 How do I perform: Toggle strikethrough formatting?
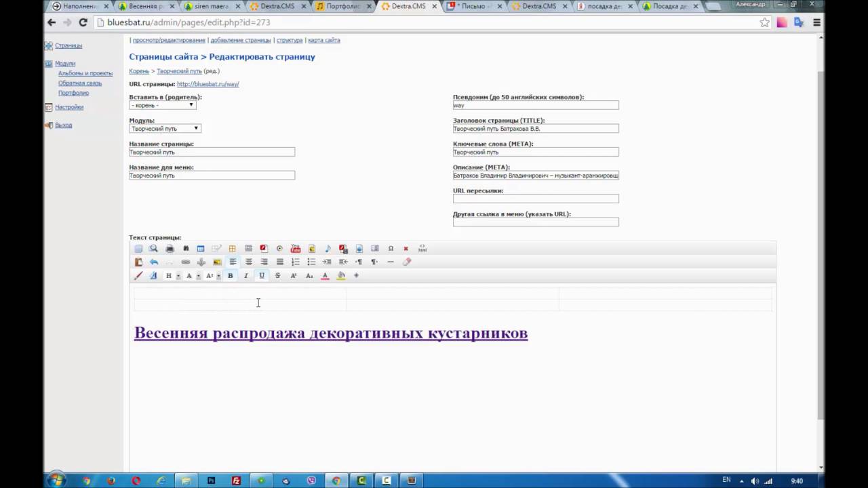click(x=277, y=276)
